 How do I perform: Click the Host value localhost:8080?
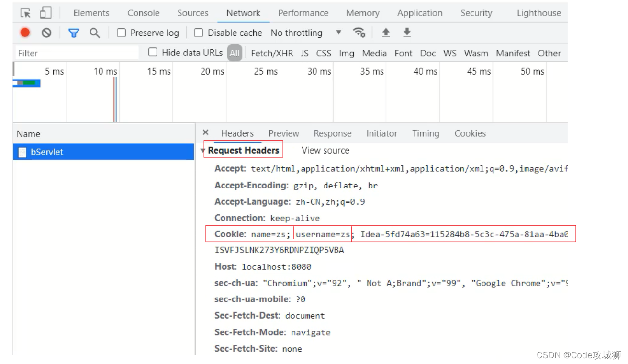point(276,266)
